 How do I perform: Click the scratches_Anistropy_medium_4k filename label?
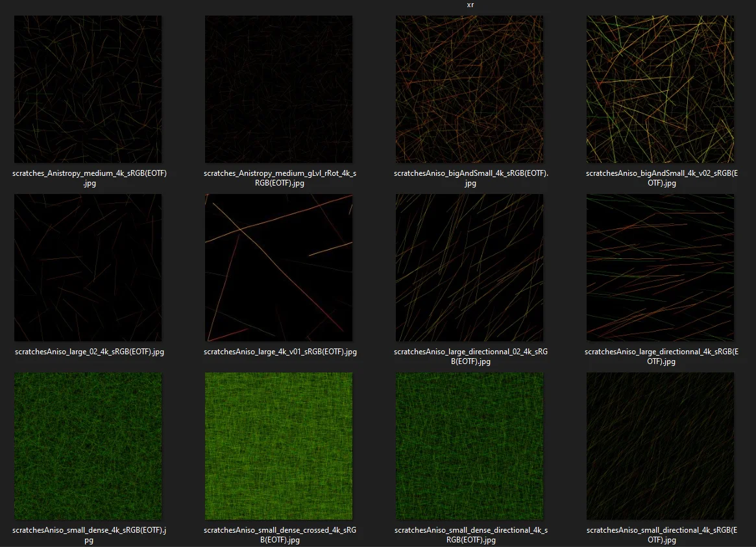point(90,178)
